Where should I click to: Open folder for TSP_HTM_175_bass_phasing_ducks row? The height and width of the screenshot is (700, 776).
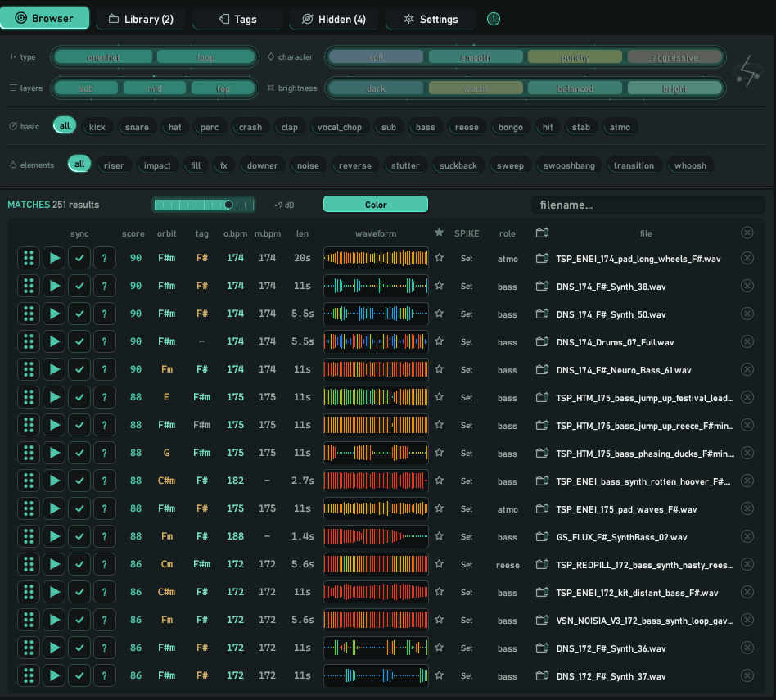543,453
